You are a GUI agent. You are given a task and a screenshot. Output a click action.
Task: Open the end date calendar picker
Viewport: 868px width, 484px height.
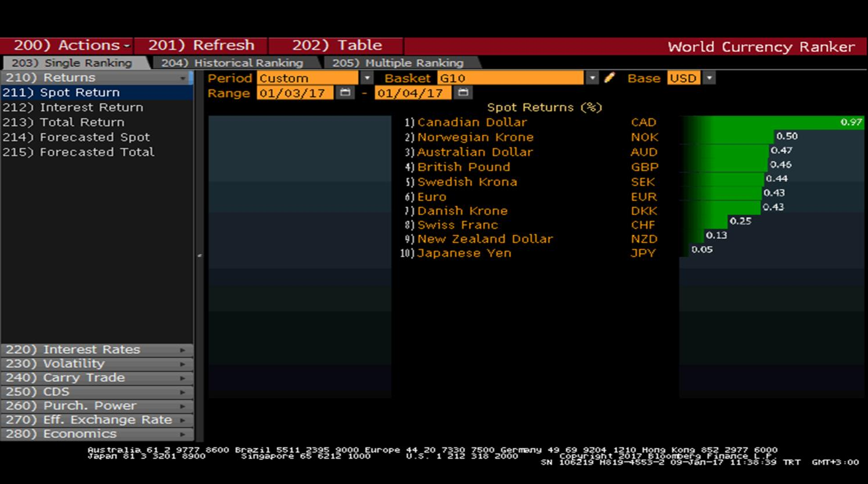[463, 92]
